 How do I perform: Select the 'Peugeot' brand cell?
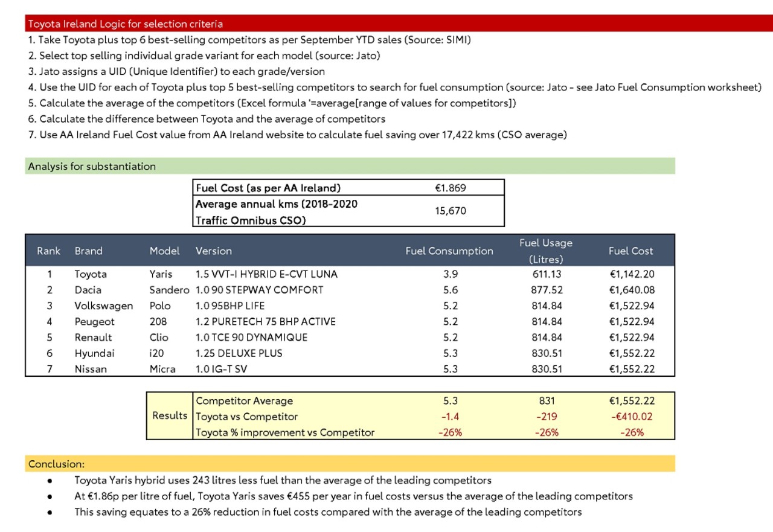[x=95, y=322]
